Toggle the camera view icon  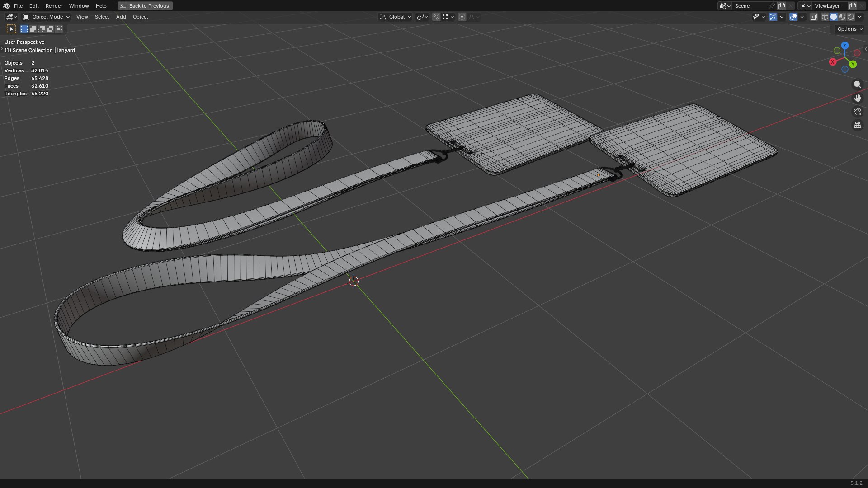pos(858,112)
